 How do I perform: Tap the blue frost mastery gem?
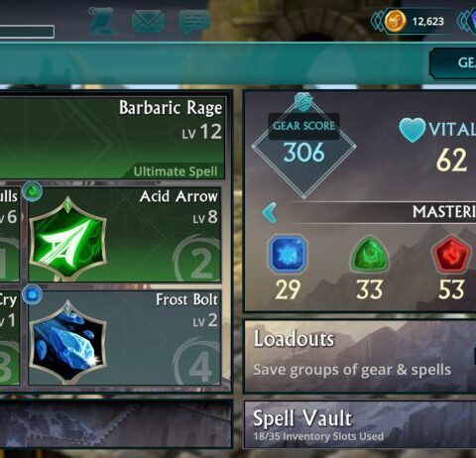pyautogui.click(x=288, y=254)
